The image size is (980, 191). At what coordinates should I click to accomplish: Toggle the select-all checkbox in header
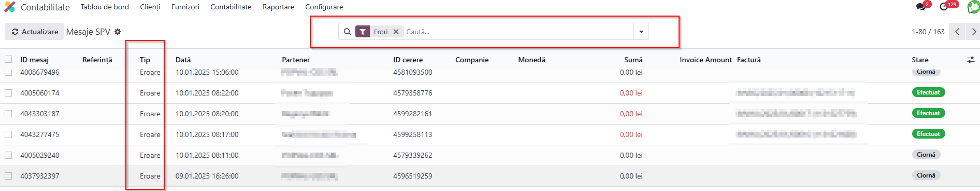click(8, 59)
